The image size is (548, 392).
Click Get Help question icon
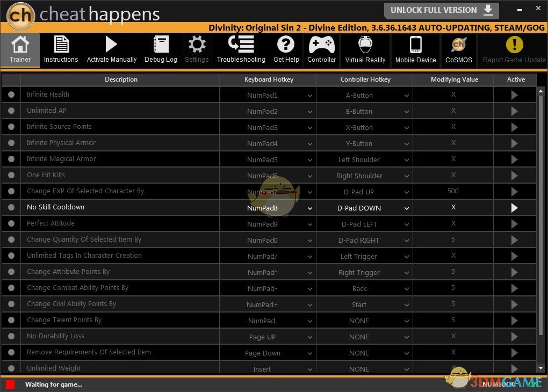coord(286,45)
